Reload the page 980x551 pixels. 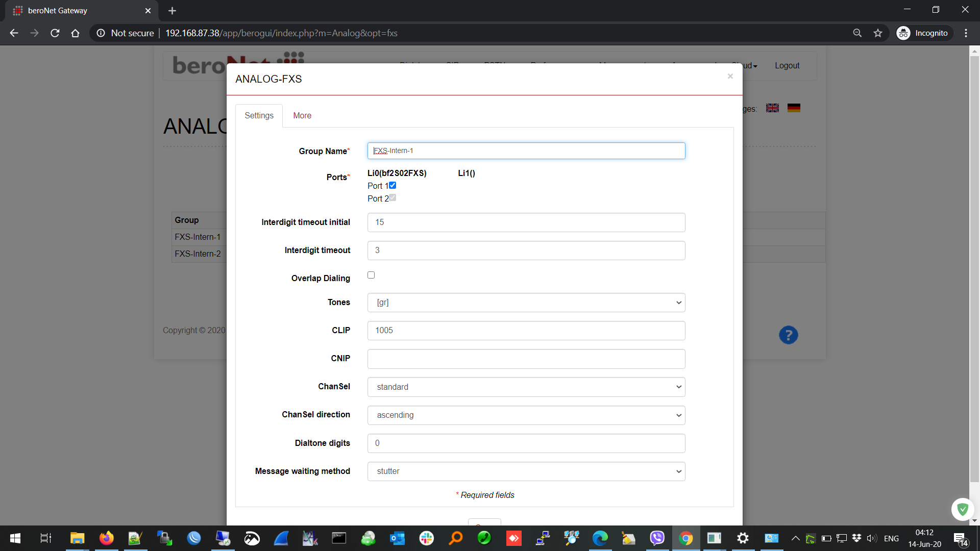(55, 33)
